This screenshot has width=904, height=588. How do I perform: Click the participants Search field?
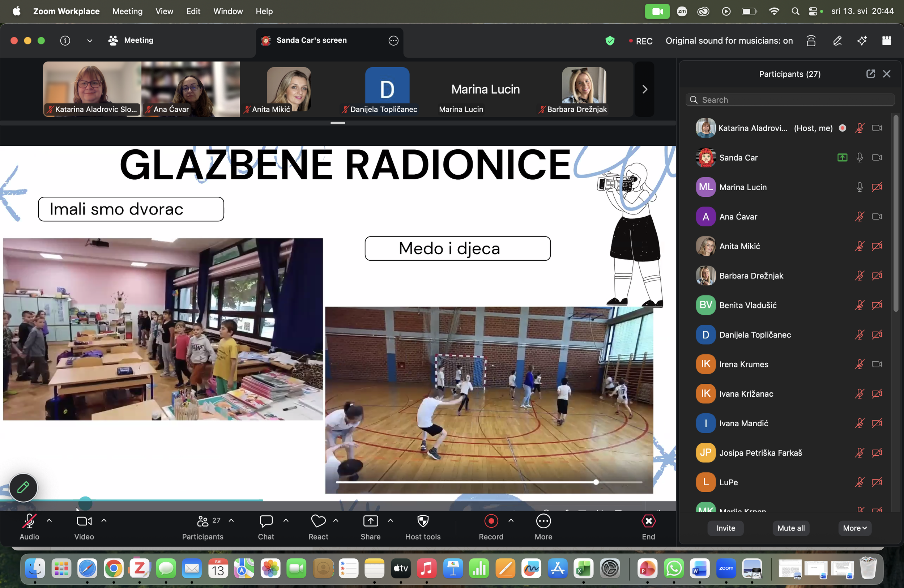(790, 100)
